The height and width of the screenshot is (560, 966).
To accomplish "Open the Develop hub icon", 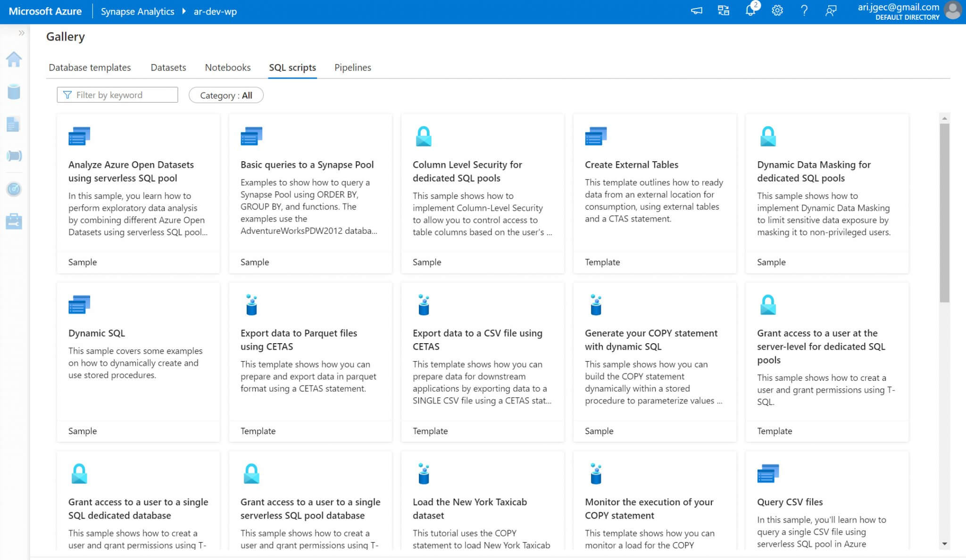I will (14, 124).
